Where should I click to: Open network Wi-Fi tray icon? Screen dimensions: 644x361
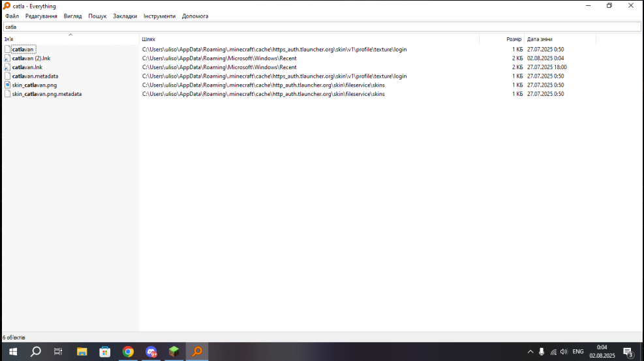(553, 352)
